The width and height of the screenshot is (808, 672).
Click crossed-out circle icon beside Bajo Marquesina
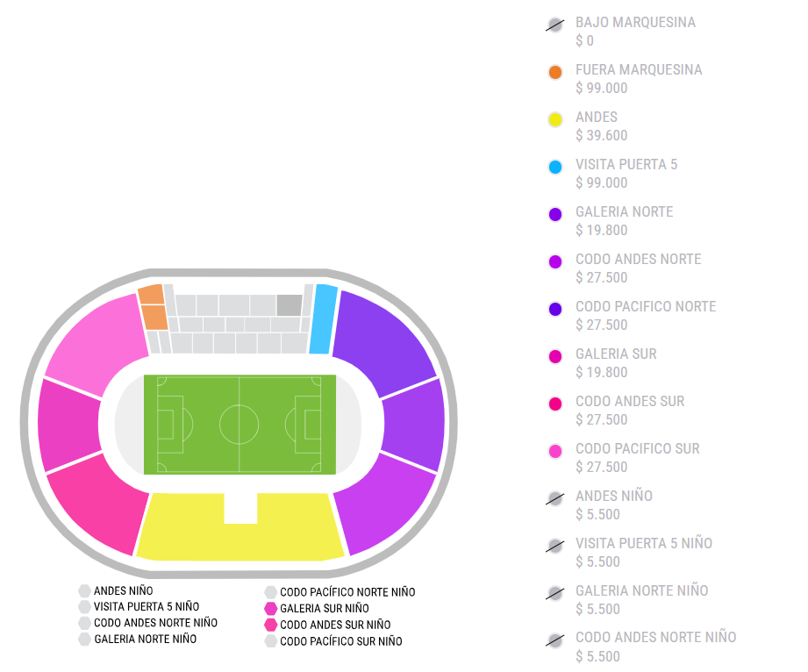click(554, 25)
